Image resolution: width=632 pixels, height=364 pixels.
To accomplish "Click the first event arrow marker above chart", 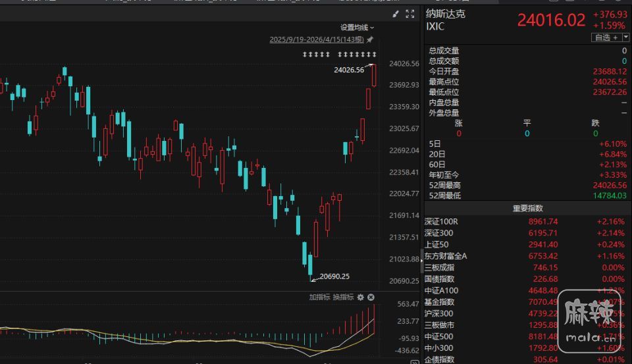I will point(305,54).
